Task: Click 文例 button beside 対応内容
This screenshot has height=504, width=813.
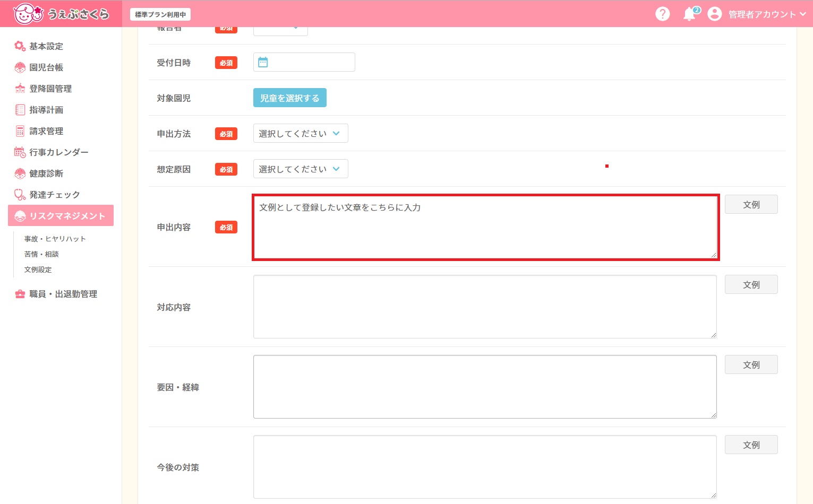Action: coord(751,284)
